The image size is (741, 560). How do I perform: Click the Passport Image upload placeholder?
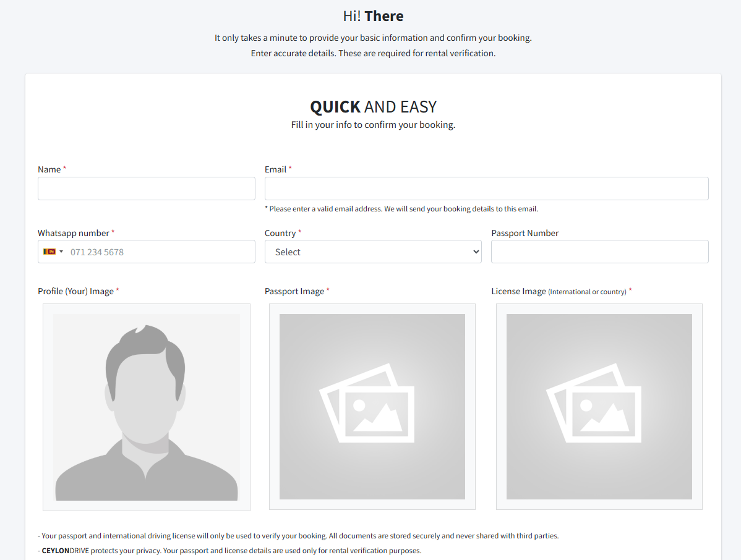click(x=372, y=406)
